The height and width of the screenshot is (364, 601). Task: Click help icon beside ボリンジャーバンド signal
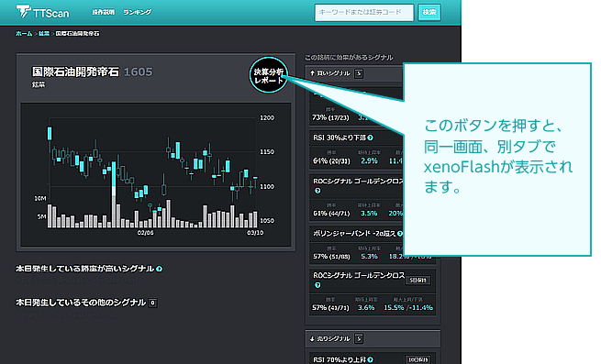pyautogui.click(x=400, y=233)
